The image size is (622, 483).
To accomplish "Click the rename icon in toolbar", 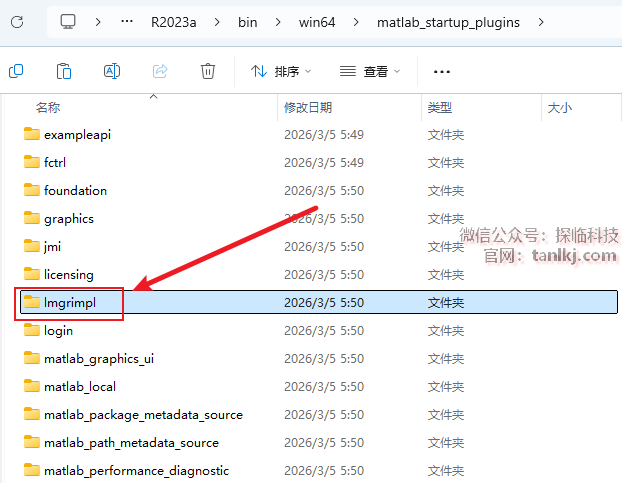I will pyautogui.click(x=112, y=71).
